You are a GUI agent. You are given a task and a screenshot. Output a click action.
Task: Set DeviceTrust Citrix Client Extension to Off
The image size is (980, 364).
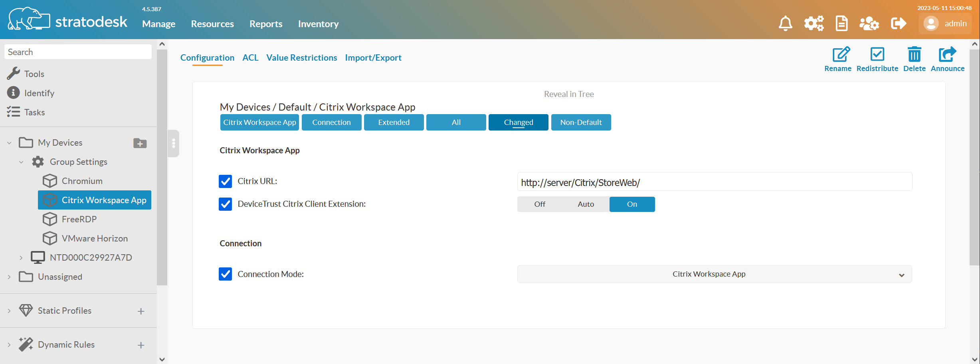click(x=539, y=204)
